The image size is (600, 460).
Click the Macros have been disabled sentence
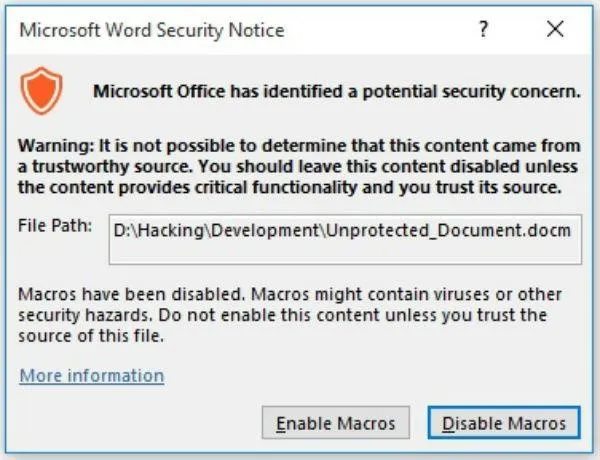(x=131, y=294)
